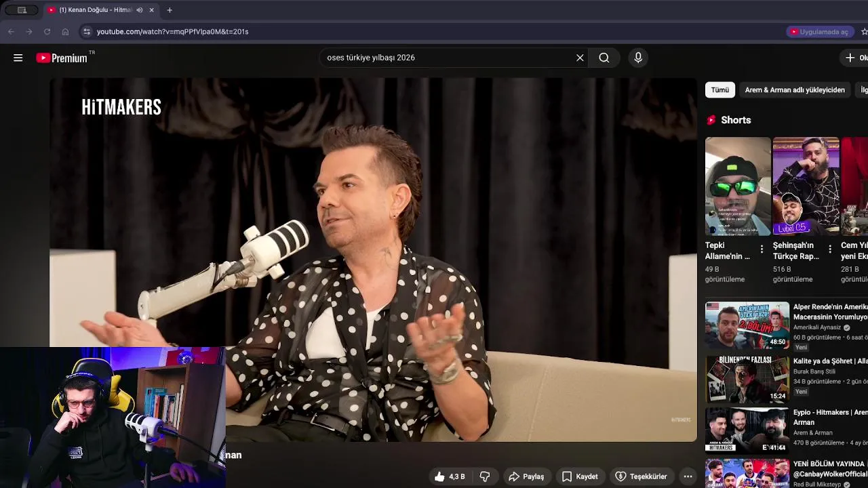Screen dimensions: 868x488
Task: Click the Amerikali Aynasiz channel name
Action: [817, 327]
